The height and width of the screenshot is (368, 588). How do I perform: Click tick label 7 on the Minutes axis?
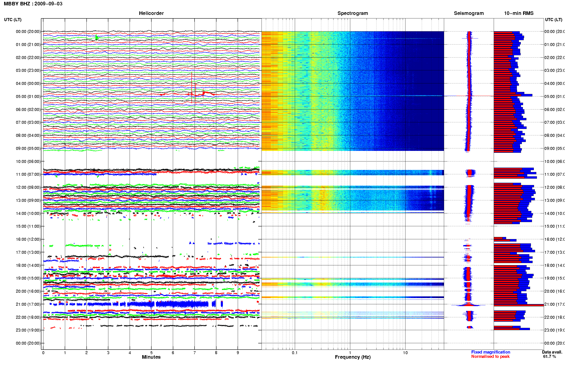pyautogui.click(x=195, y=353)
